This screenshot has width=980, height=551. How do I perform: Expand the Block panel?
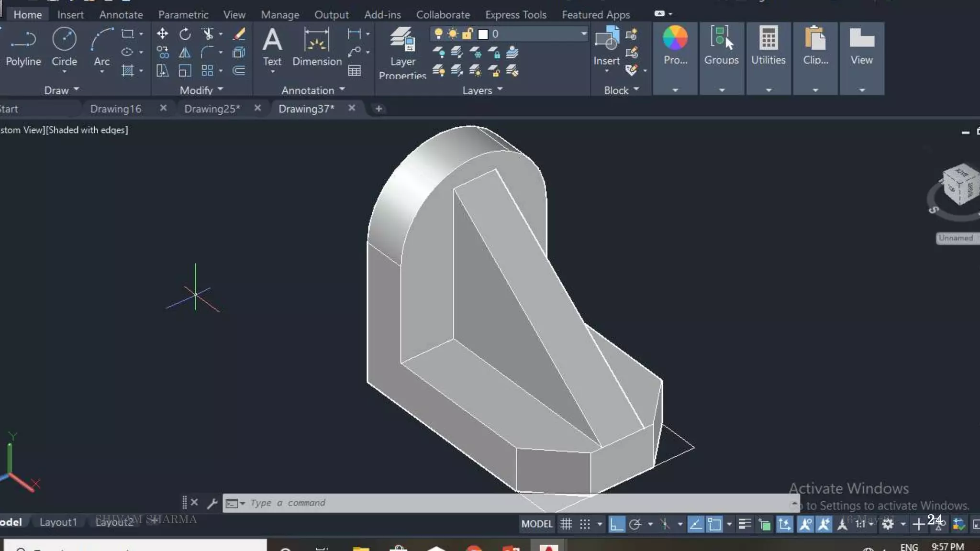[x=621, y=90]
